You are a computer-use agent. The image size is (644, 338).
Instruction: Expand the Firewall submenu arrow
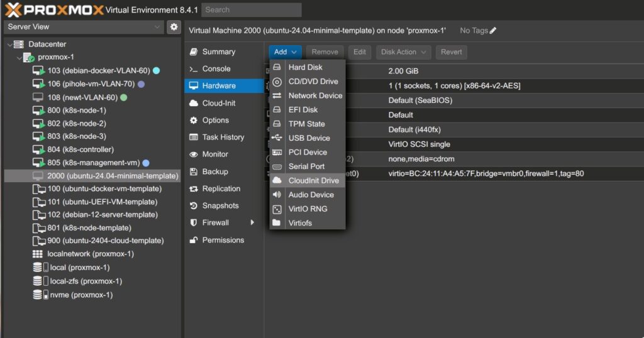tap(252, 223)
